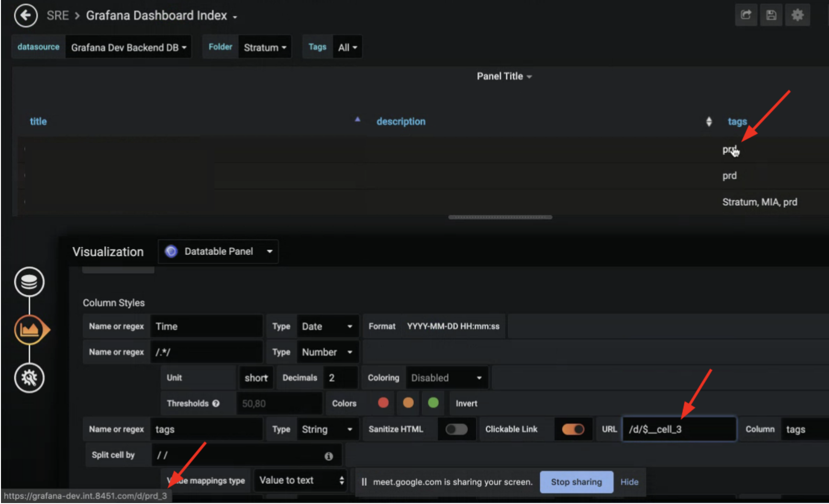This screenshot has height=504, width=829.
Task: Click the Stop sharing button
Action: click(x=576, y=482)
